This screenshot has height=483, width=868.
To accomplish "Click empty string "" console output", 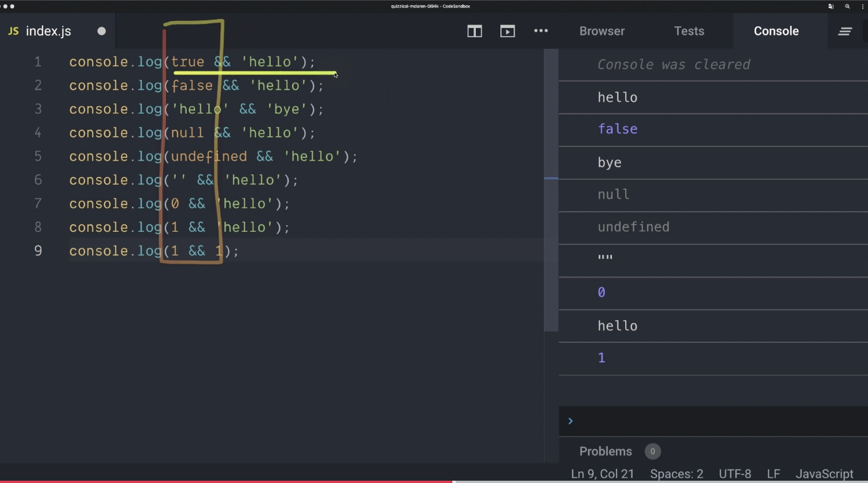I will click(x=605, y=258).
